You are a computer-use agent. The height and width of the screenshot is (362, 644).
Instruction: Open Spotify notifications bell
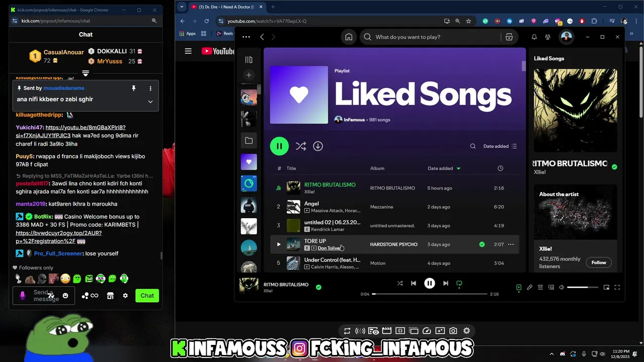point(534,37)
